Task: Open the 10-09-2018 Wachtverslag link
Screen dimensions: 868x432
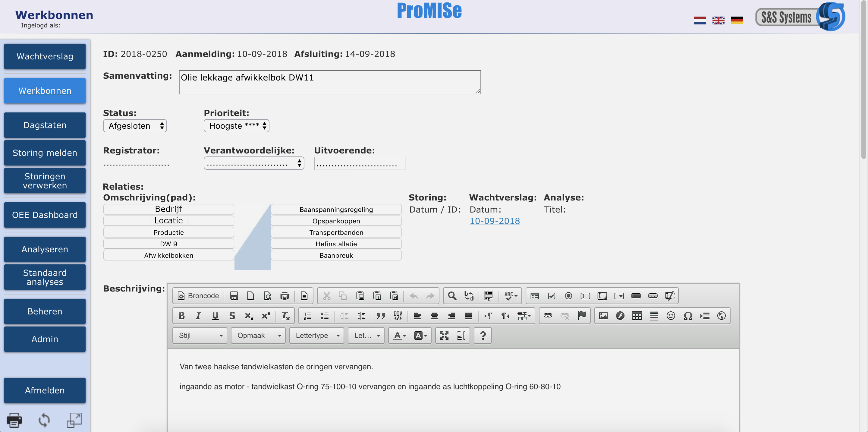Action: (x=494, y=221)
